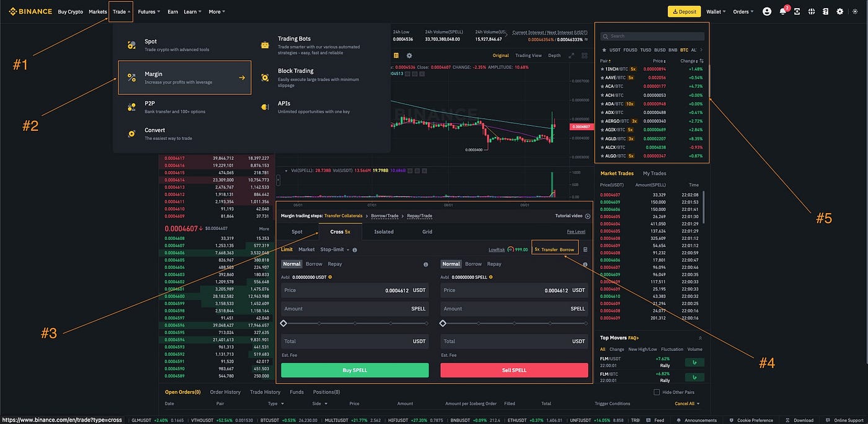Open the Markets menu item

pos(97,11)
